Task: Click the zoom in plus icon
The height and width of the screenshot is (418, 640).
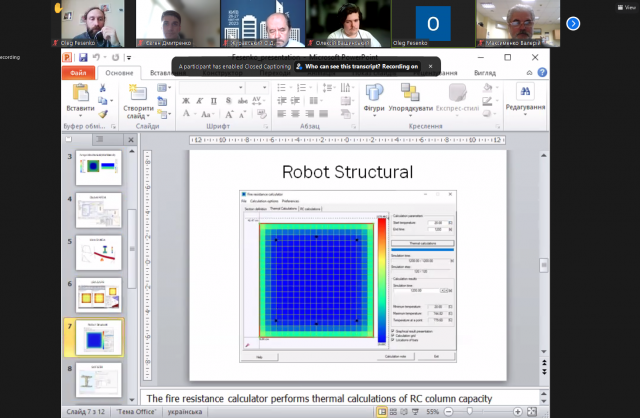Action: (x=517, y=411)
